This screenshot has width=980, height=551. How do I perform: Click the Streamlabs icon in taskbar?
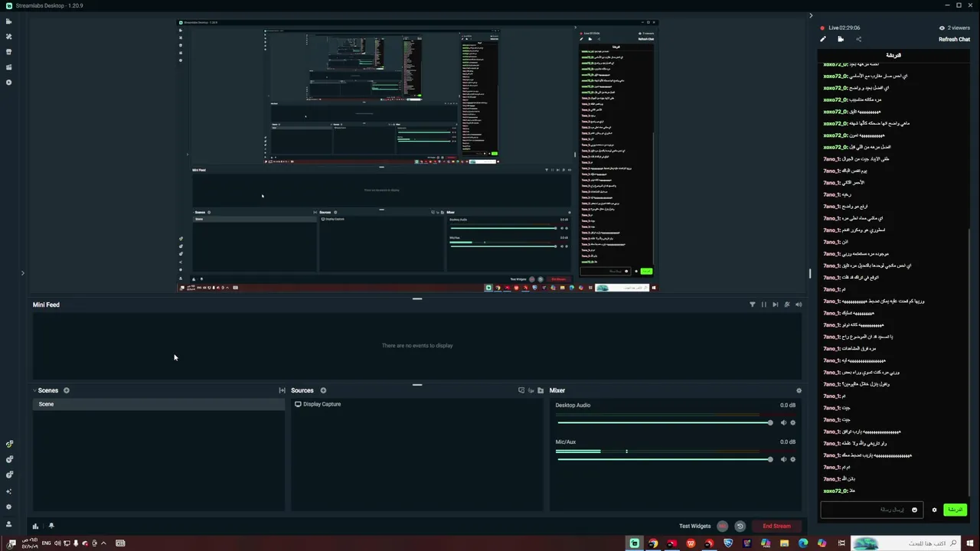point(634,543)
